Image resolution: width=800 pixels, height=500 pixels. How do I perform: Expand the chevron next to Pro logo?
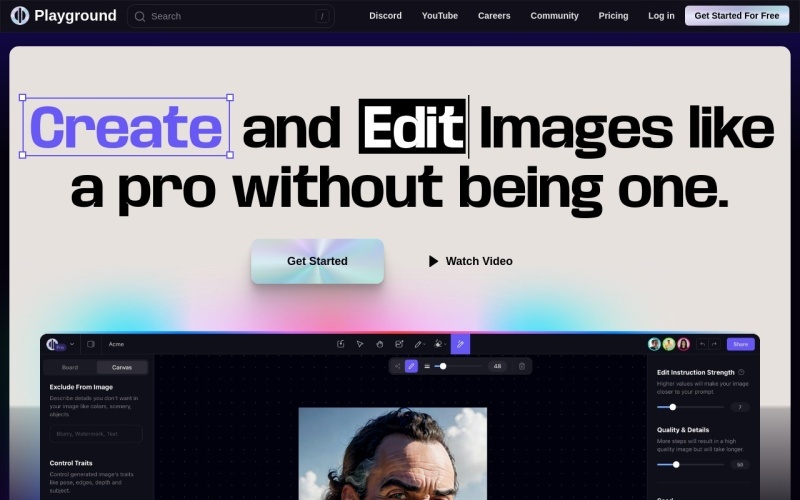pyautogui.click(x=72, y=344)
